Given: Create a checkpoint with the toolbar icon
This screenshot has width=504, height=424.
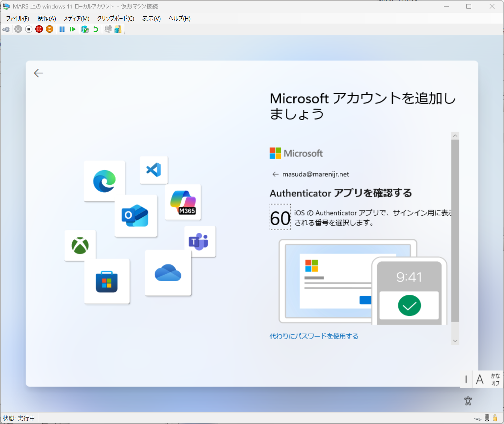Looking at the screenshot, I should click(85, 29).
